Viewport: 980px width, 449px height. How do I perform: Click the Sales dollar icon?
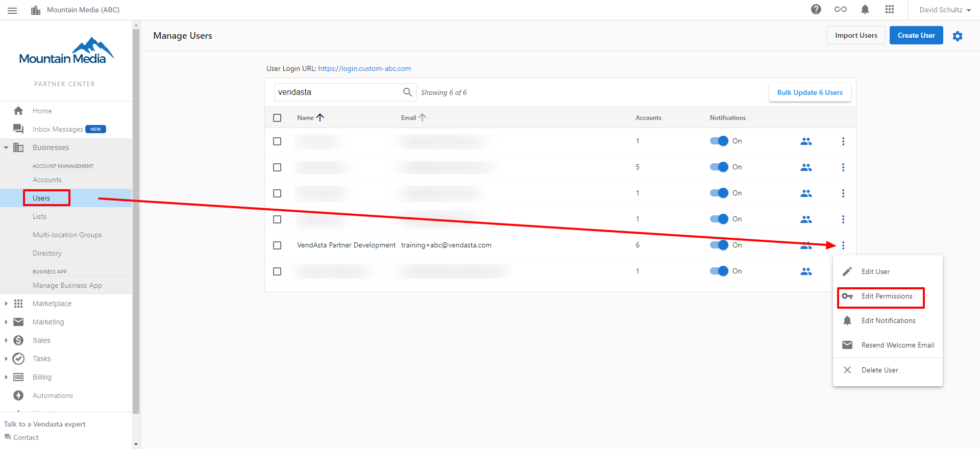click(x=18, y=340)
